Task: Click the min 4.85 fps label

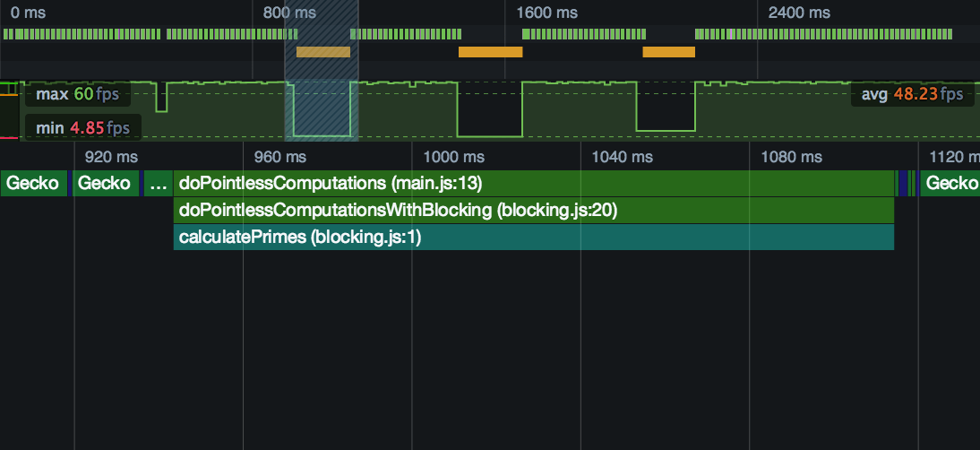Action: point(82,128)
